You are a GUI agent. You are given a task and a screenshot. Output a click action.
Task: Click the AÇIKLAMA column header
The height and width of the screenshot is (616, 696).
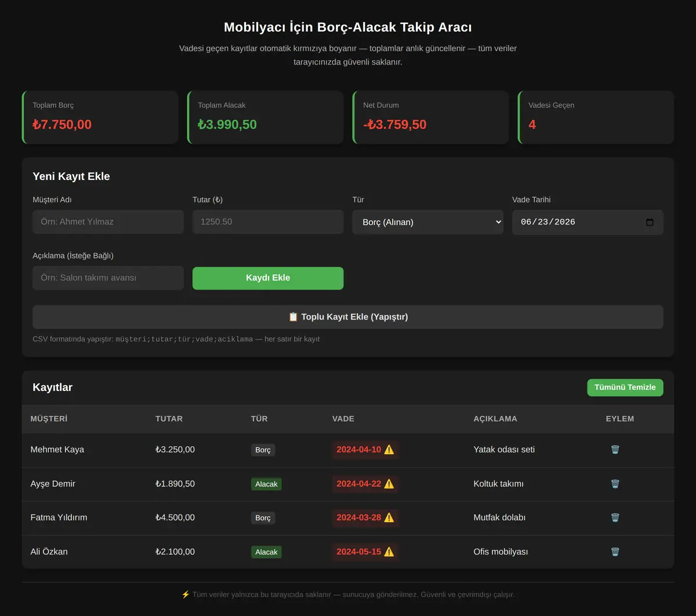point(495,419)
